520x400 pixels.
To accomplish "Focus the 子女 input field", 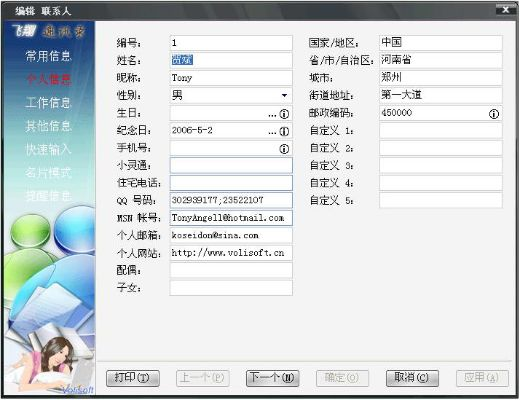I will [231, 288].
